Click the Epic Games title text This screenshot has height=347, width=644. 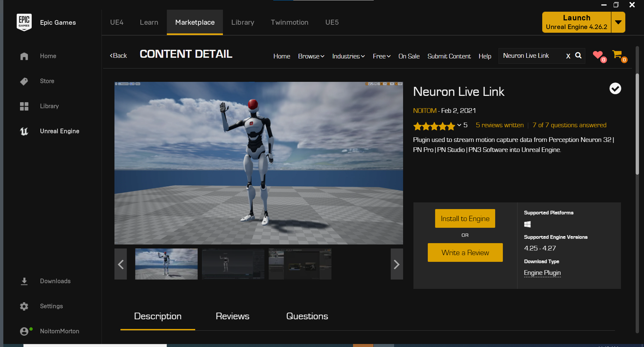pyautogui.click(x=58, y=22)
